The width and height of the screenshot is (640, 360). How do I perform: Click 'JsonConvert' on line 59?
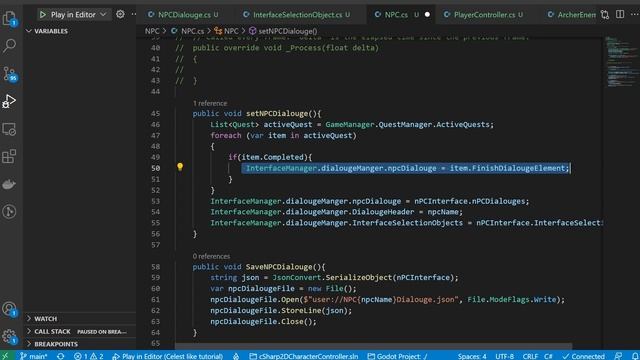[x=296, y=278]
